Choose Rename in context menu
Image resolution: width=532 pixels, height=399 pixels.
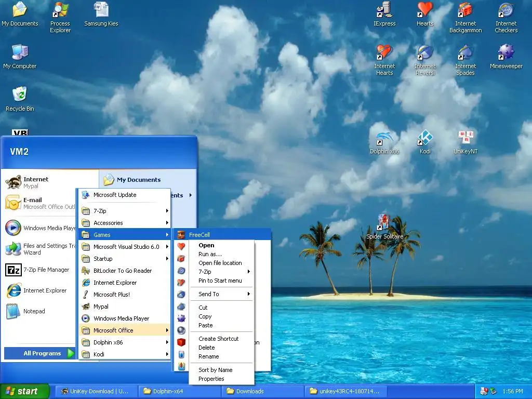(221, 356)
